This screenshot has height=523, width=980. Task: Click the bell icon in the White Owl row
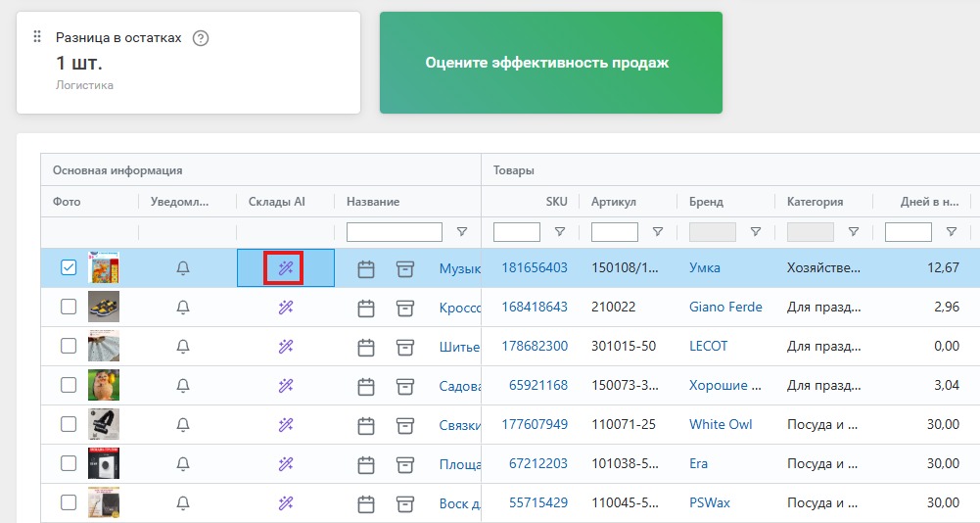[x=182, y=425]
